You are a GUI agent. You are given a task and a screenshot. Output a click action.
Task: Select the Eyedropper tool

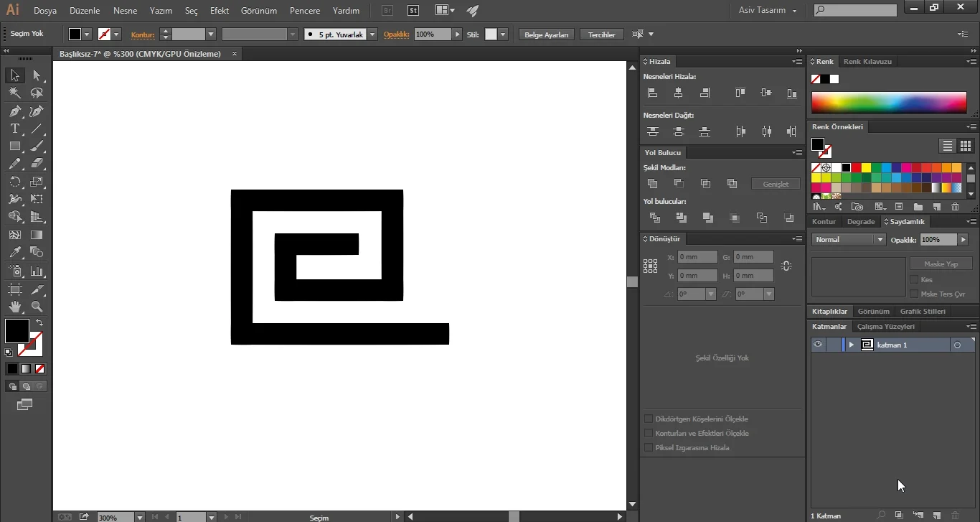[x=15, y=252]
